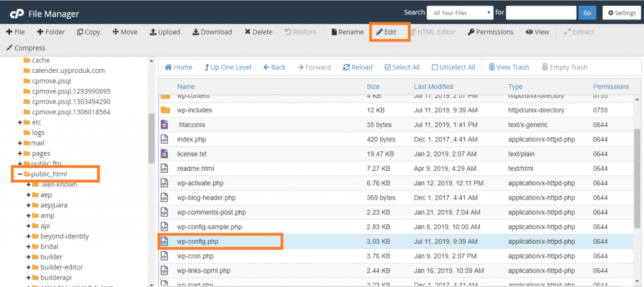Open the All Your Files search dropdown
Viewport: 644px width, 287px height.
pos(460,13)
